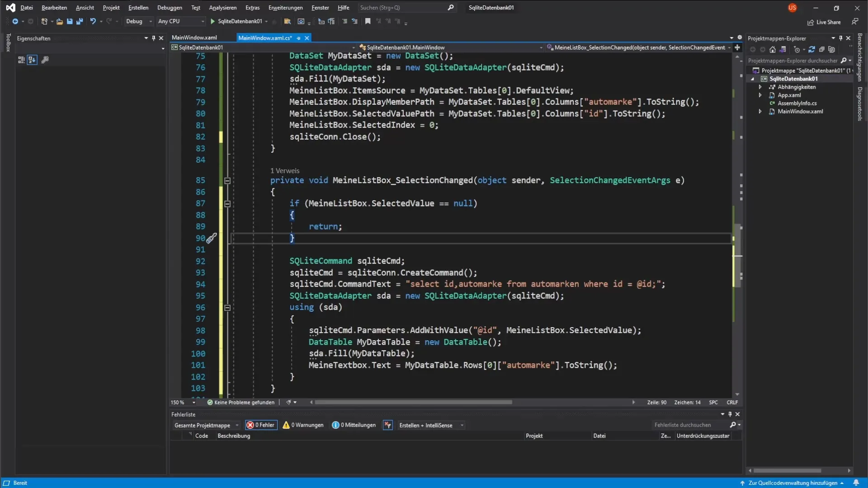Image resolution: width=868 pixels, height=488 pixels.
Task: Open the Diagnosetools side tab
Action: pyautogui.click(x=860, y=103)
